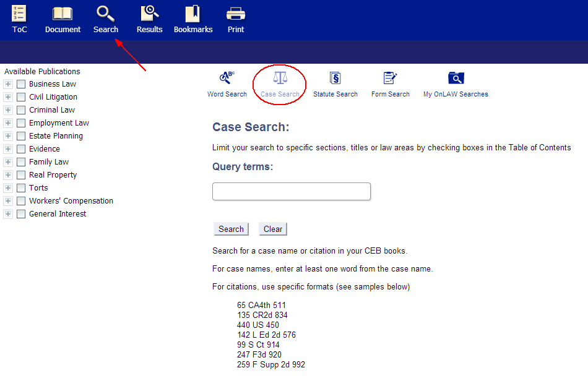Click the ToC label in top bar
The height and width of the screenshot is (381, 588).
point(20,29)
